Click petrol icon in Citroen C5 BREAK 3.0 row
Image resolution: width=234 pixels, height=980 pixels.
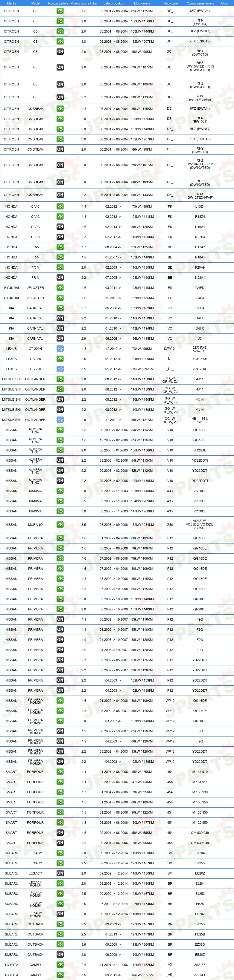tap(60, 139)
